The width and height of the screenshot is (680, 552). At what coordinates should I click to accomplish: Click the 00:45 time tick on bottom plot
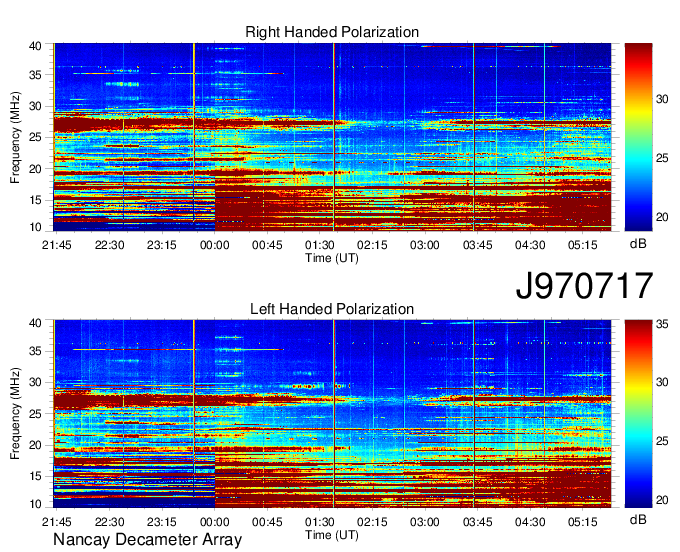tap(267, 522)
